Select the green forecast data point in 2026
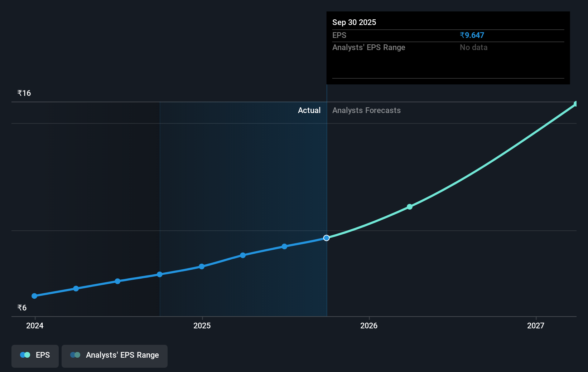Viewport: 588px width, 372px height. (409, 206)
